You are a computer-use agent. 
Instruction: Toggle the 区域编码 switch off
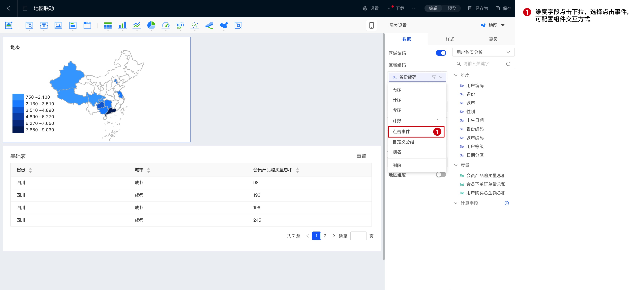click(441, 53)
